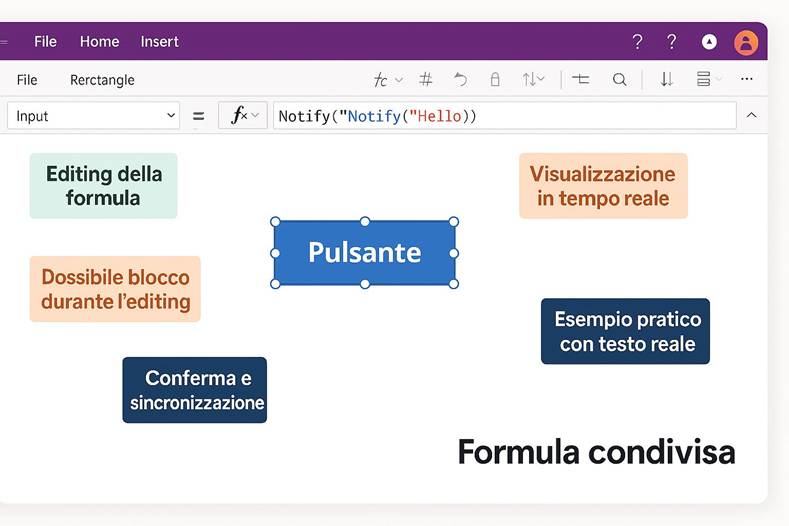
Task: Open the Insert tab
Action: tap(159, 41)
